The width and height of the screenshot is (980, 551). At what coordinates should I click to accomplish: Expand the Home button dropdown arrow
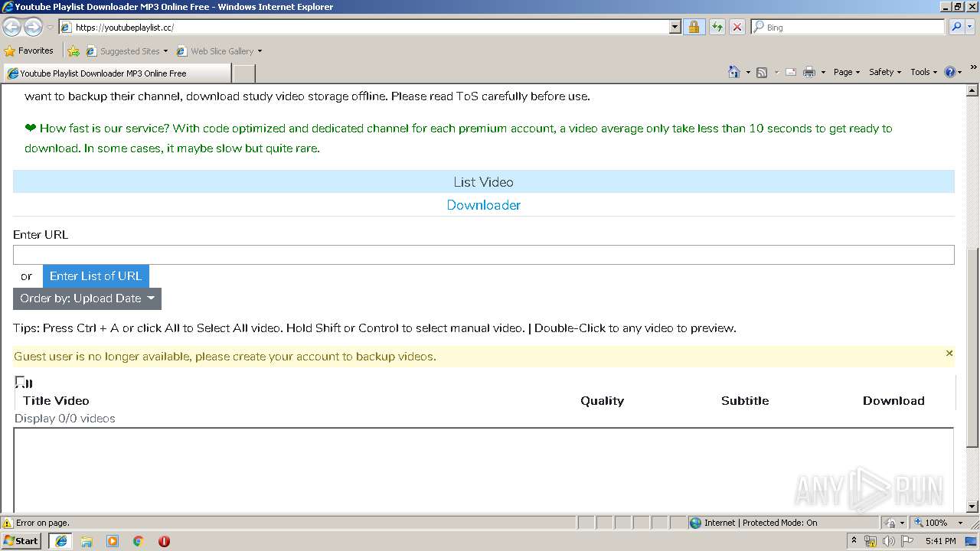748,72
